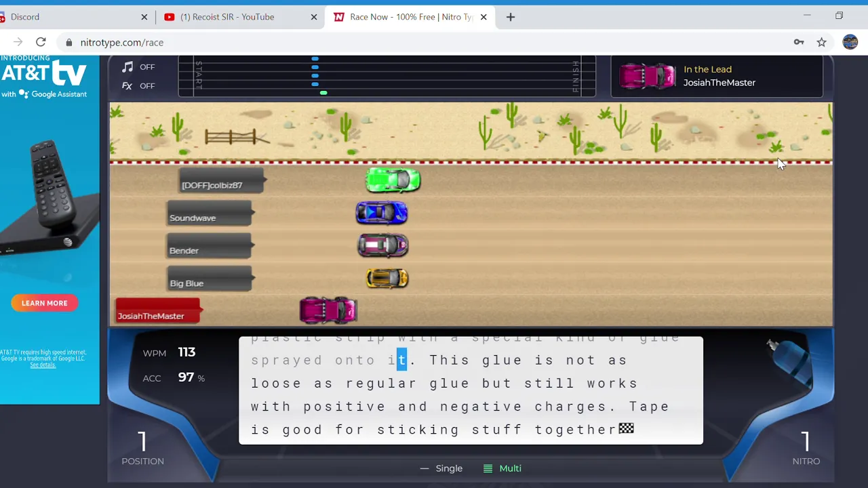This screenshot has height=488, width=868.
Task: Click 'Tape' in the typing passage
Action: tap(649, 407)
